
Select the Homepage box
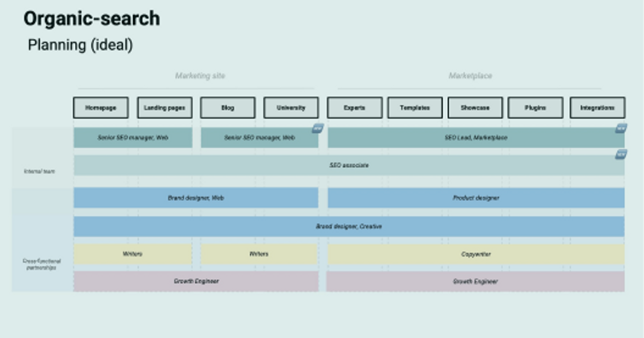pos(101,107)
